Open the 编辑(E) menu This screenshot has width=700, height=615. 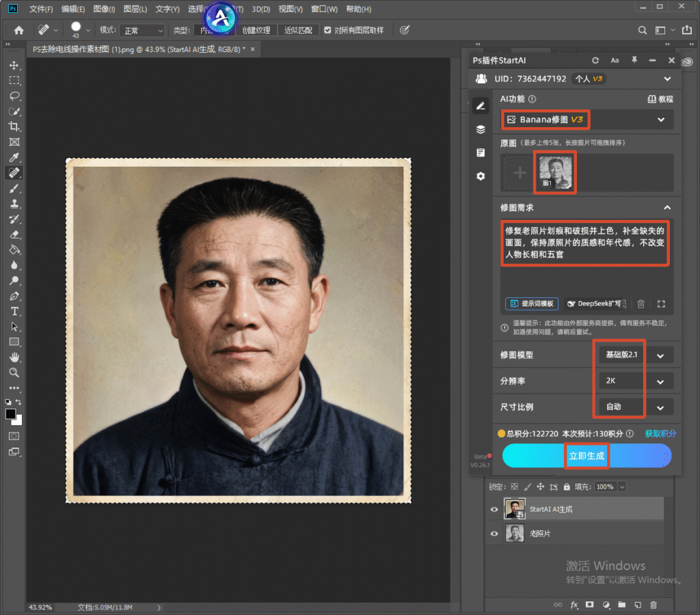(72, 9)
